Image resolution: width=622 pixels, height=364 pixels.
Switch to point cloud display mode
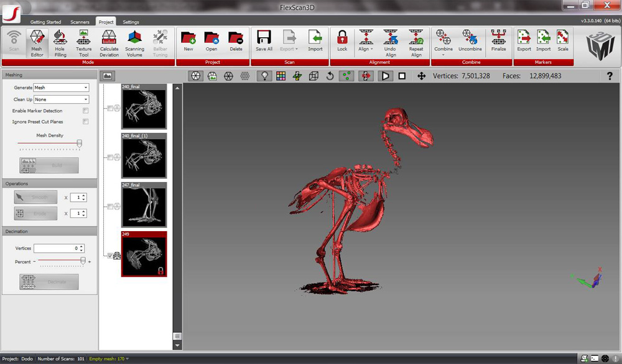[x=244, y=76]
